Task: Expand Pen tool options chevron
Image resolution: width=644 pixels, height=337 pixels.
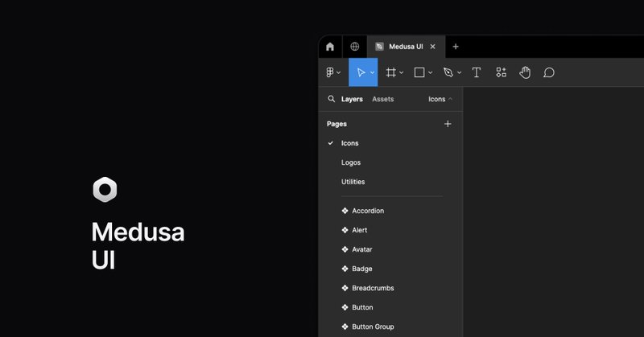Action: tap(459, 72)
